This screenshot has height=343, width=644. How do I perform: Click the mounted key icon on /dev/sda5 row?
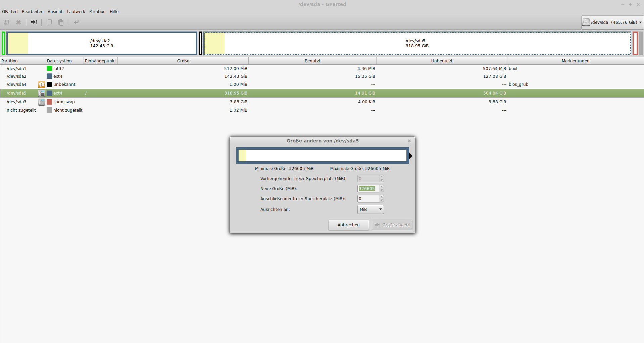pos(41,93)
